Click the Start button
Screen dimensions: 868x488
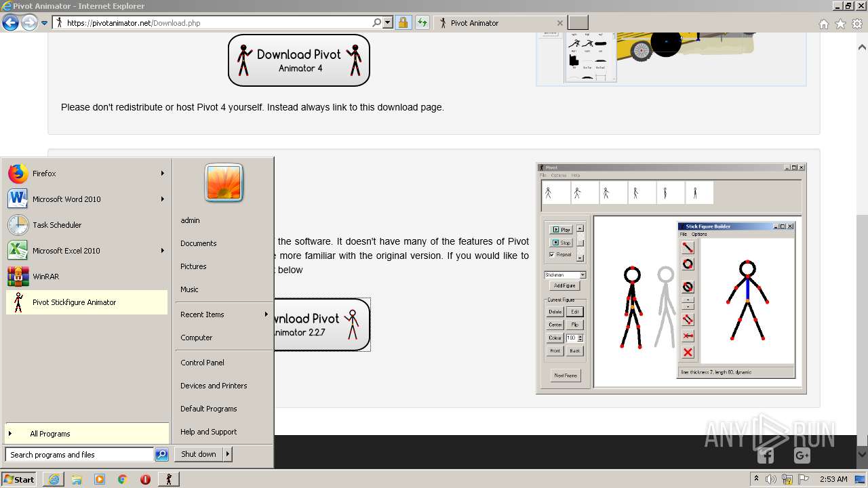[x=20, y=479]
